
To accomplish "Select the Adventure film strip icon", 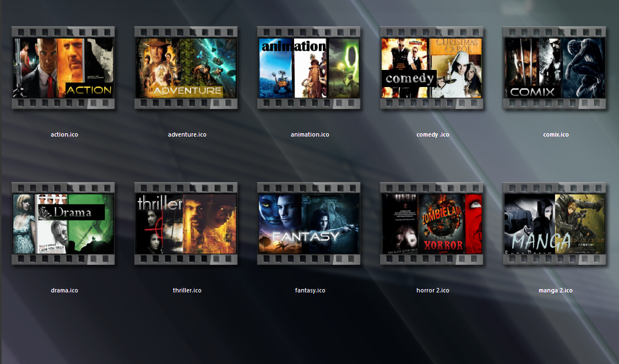I will 186,68.
